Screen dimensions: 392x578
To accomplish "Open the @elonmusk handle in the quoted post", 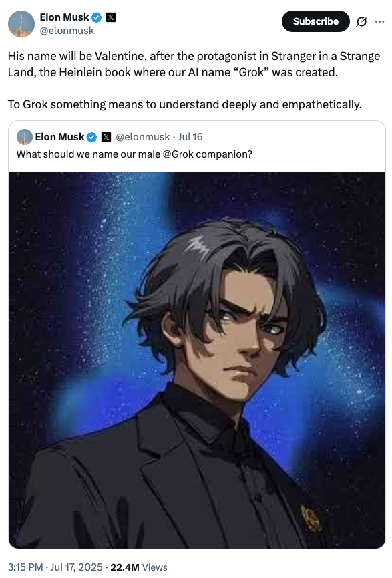I will (143, 137).
